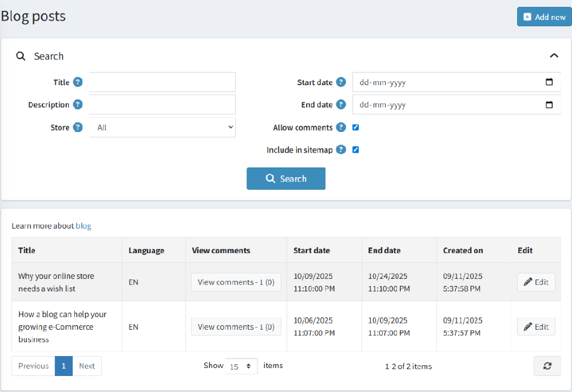This screenshot has height=392, width=572.
Task: Click the Description help question icon
Action: 78,105
